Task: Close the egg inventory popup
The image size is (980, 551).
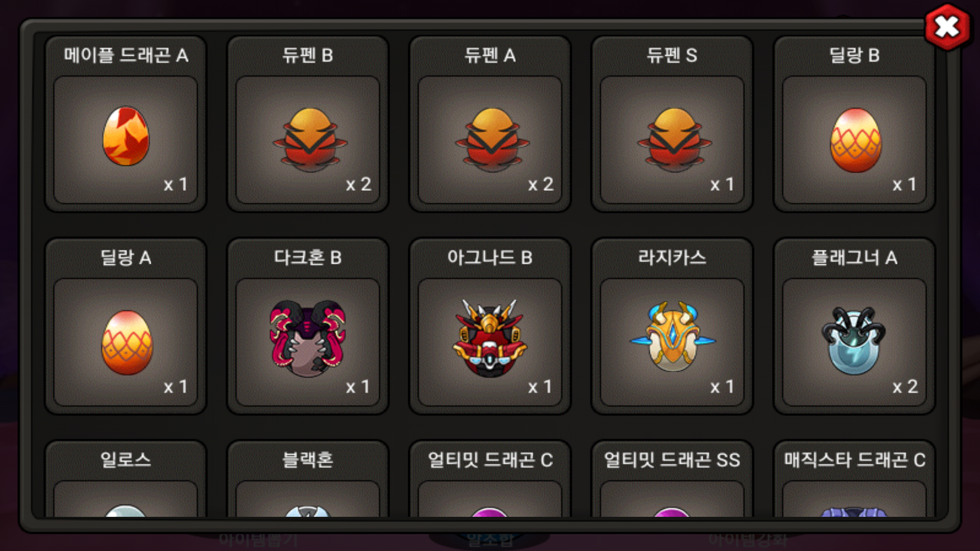Action: click(947, 27)
